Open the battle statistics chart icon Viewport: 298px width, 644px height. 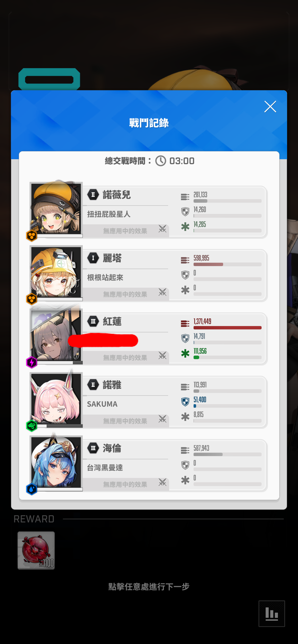[x=272, y=613]
